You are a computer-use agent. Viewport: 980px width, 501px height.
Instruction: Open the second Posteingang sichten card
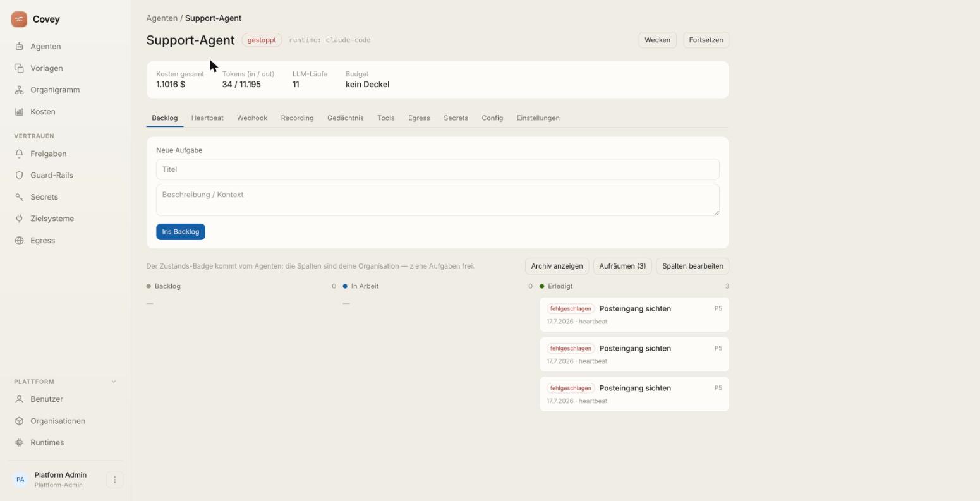634,354
